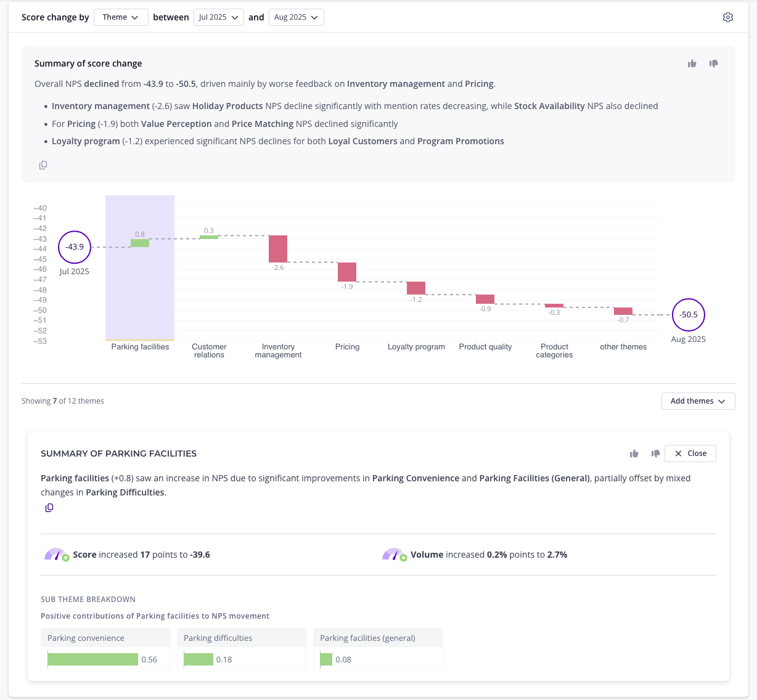Click the Customer relations axis label

pos(209,351)
